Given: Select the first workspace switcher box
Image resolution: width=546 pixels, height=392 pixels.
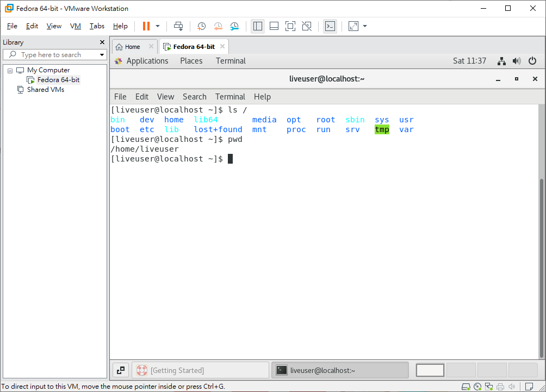Looking at the screenshot, I should click(x=430, y=370).
